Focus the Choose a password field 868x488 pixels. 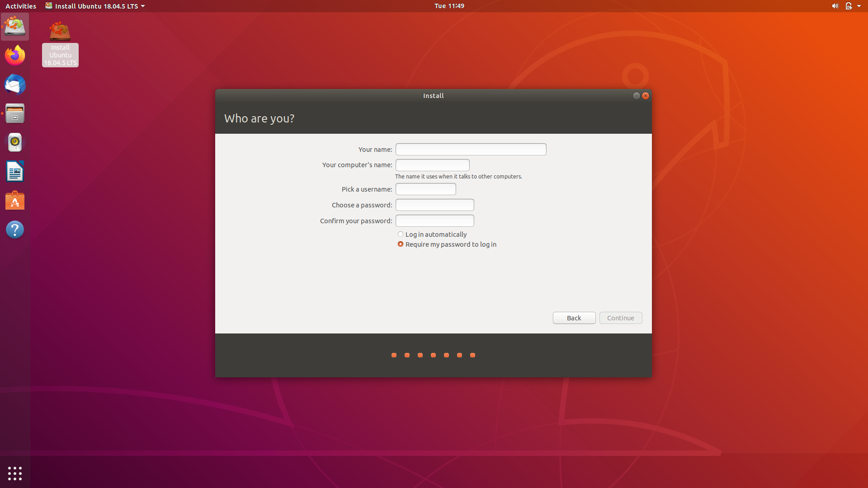click(x=434, y=205)
